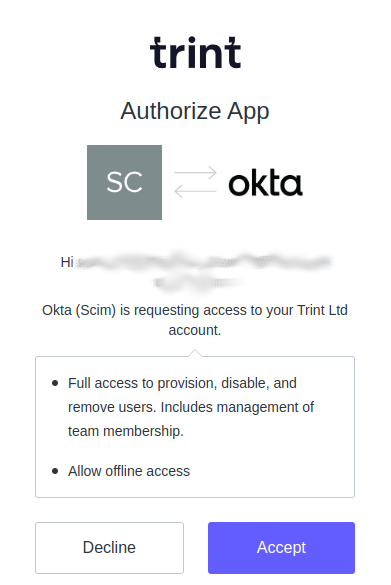This screenshot has height=585, width=391.
Task: Click the Allow offline access permission text
Action: click(x=129, y=471)
